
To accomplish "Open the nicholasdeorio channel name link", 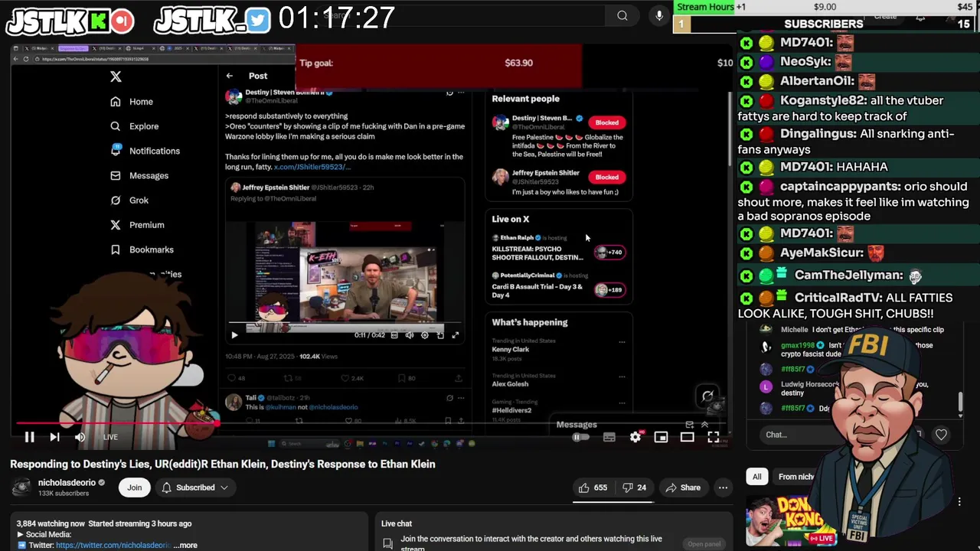I will tap(67, 483).
